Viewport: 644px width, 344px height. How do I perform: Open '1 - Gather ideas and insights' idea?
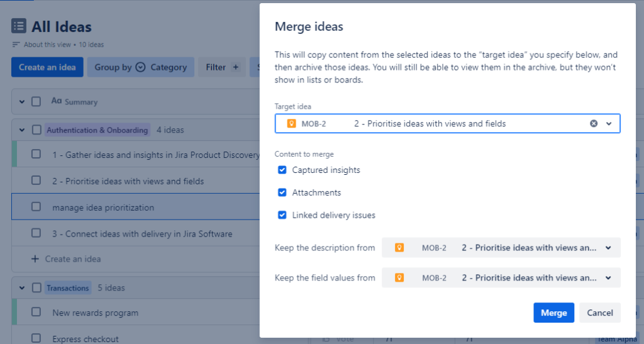pos(156,155)
